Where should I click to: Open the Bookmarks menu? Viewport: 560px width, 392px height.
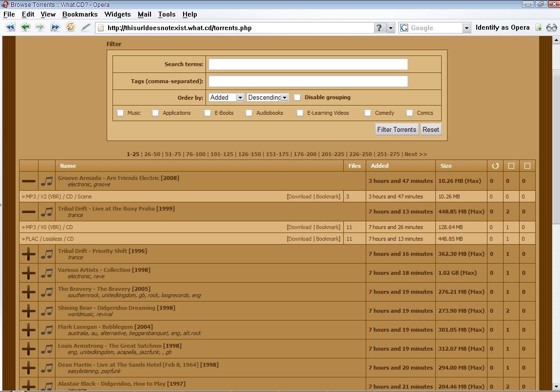pyautogui.click(x=80, y=14)
